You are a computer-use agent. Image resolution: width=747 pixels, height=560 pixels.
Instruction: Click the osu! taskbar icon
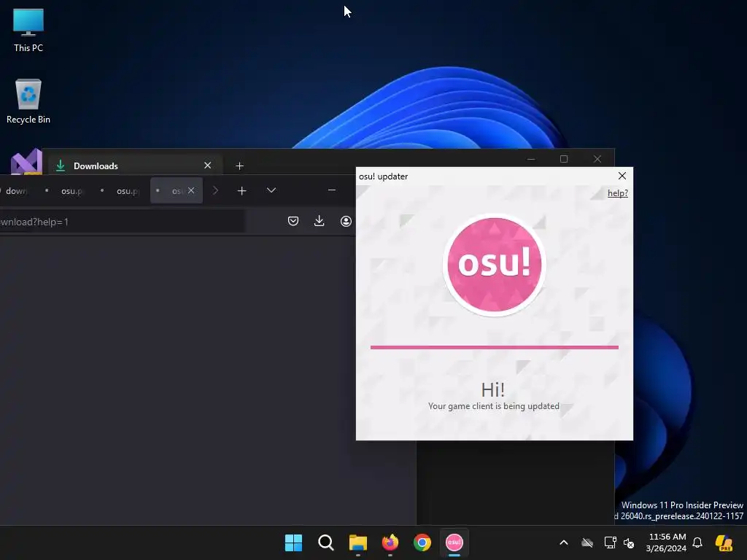tap(454, 542)
